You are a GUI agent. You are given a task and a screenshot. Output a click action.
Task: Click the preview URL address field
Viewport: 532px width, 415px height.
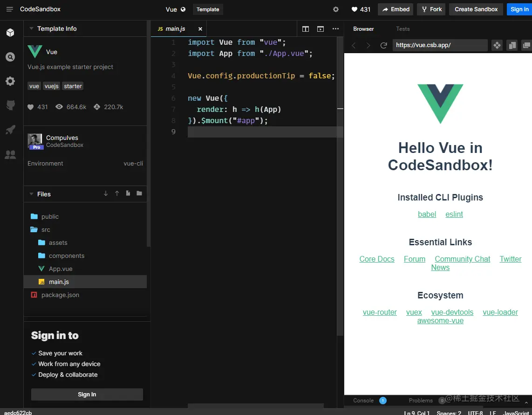pyautogui.click(x=440, y=45)
